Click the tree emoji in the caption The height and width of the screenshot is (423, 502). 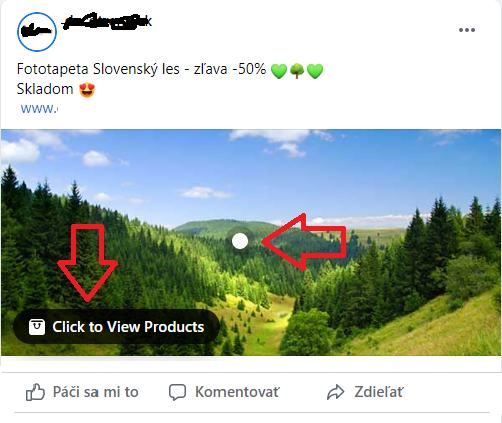coord(297,71)
